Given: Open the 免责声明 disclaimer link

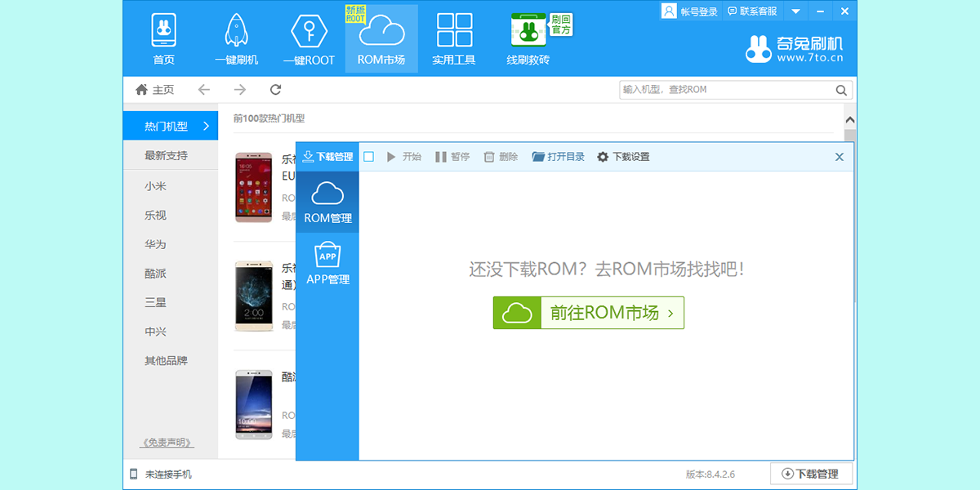Looking at the screenshot, I should 167,443.
